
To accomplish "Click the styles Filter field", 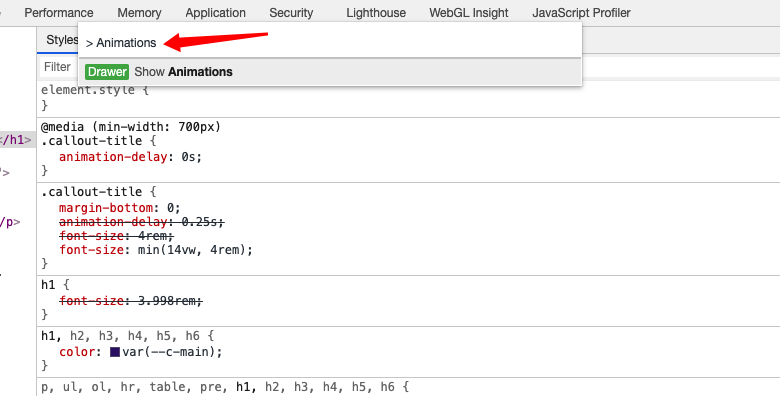I will [x=58, y=67].
